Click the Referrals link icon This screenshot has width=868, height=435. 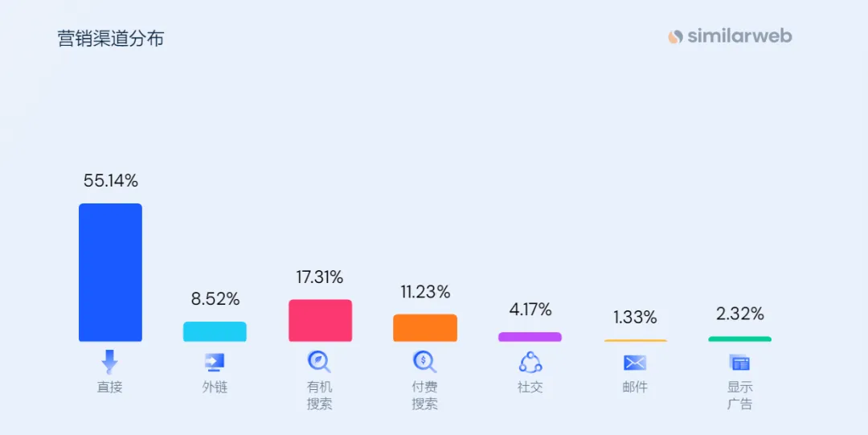215,362
